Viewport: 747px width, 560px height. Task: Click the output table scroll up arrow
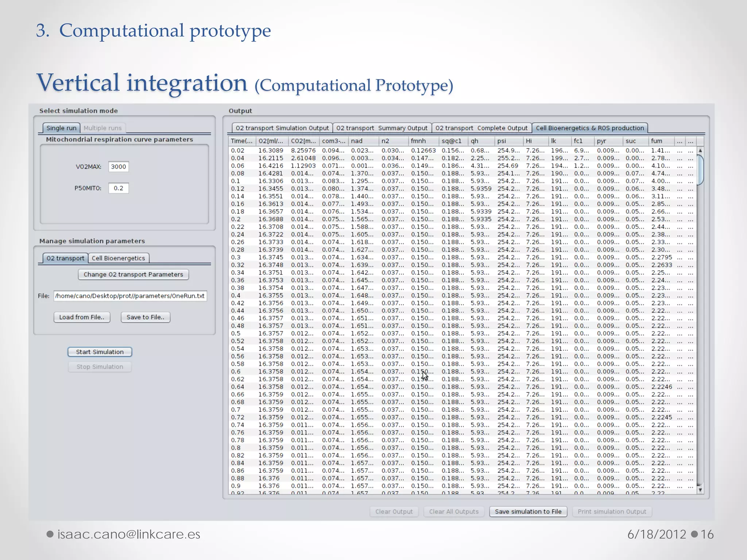coord(700,151)
